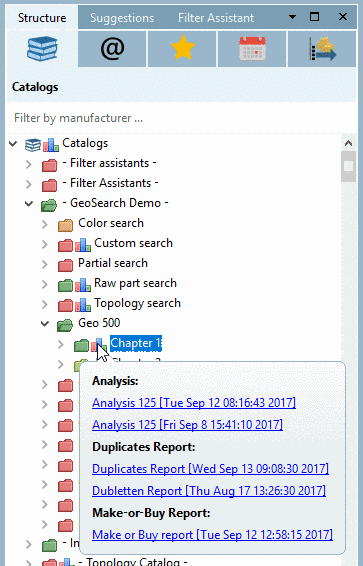Click the tree scrollbar thumb
Image resolution: width=363 pixels, height=566 pixels.
(348, 166)
